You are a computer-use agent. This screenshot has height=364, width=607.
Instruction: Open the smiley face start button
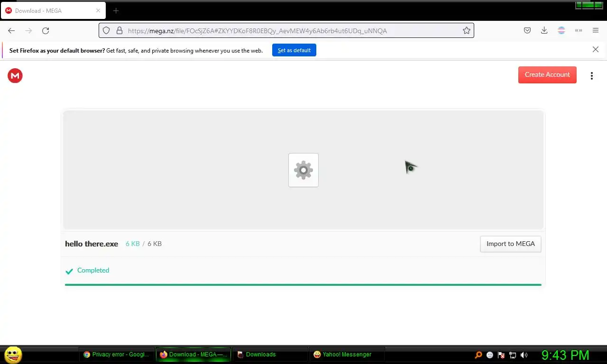click(x=13, y=355)
